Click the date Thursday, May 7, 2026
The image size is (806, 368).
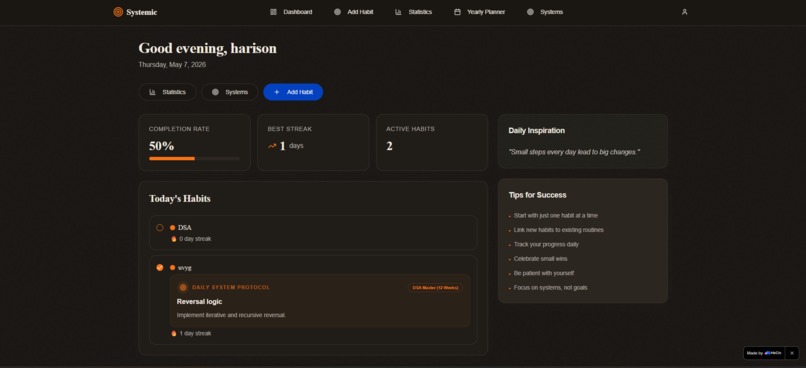pyautogui.click(x=172, y=65)
